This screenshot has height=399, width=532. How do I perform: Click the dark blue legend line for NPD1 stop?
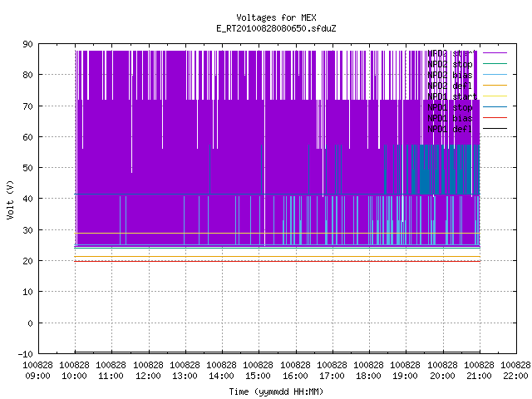pos(495,107)
